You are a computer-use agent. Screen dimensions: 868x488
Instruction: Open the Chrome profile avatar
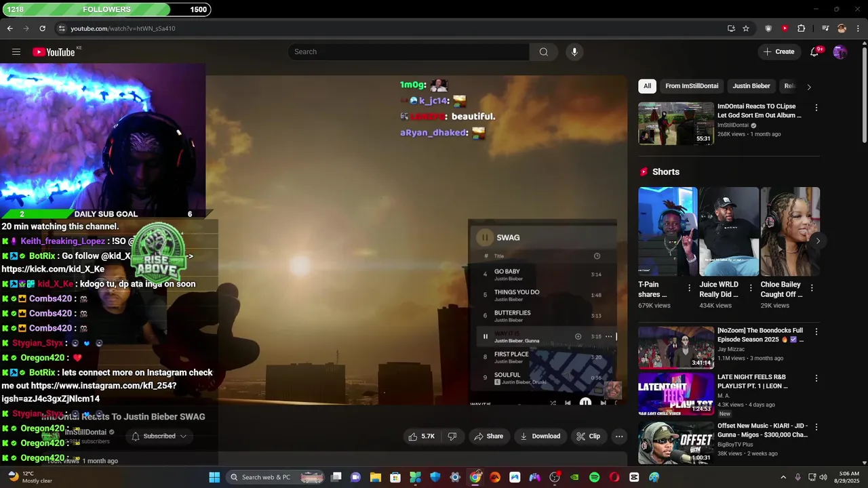842,28
